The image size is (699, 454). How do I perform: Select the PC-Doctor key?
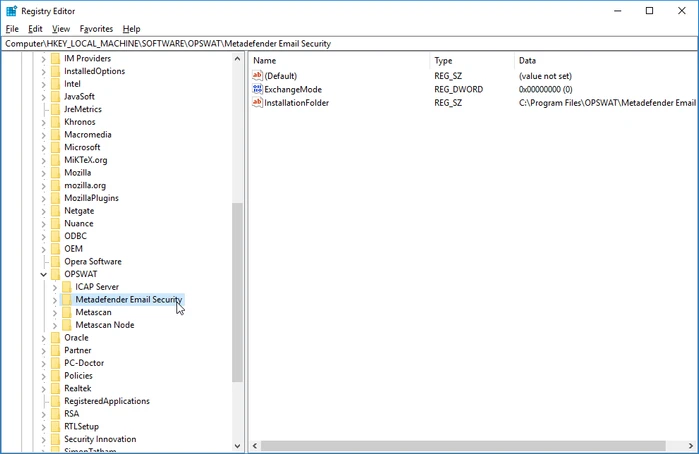coord(84,363)
